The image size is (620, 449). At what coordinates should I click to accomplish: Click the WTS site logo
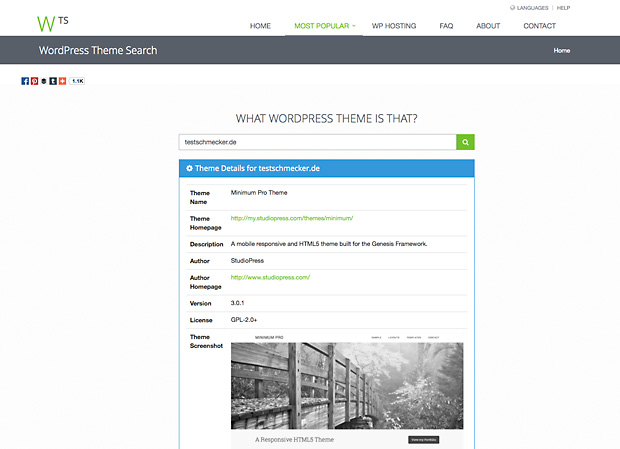53,23
